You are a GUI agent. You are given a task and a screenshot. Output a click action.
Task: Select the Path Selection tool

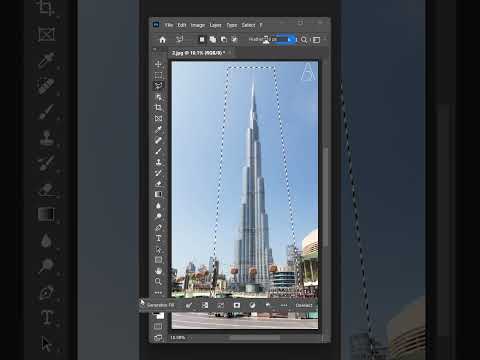(x=158, y=249)
